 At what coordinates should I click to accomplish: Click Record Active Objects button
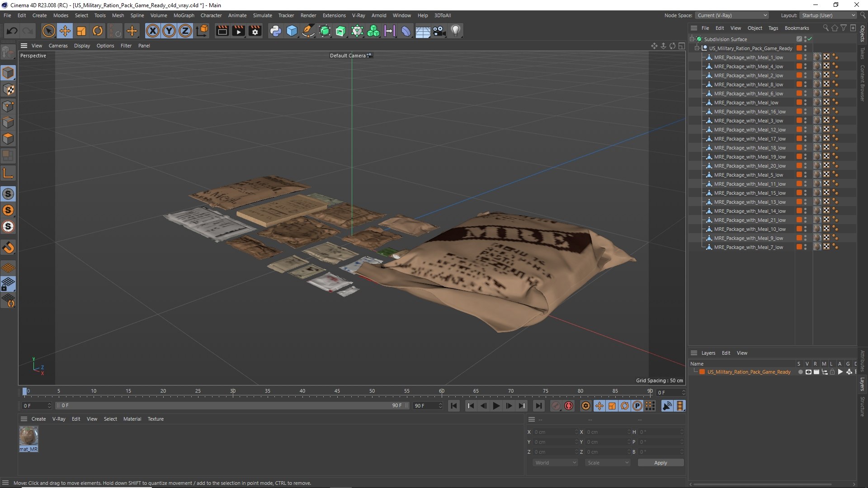coord(556,406)
